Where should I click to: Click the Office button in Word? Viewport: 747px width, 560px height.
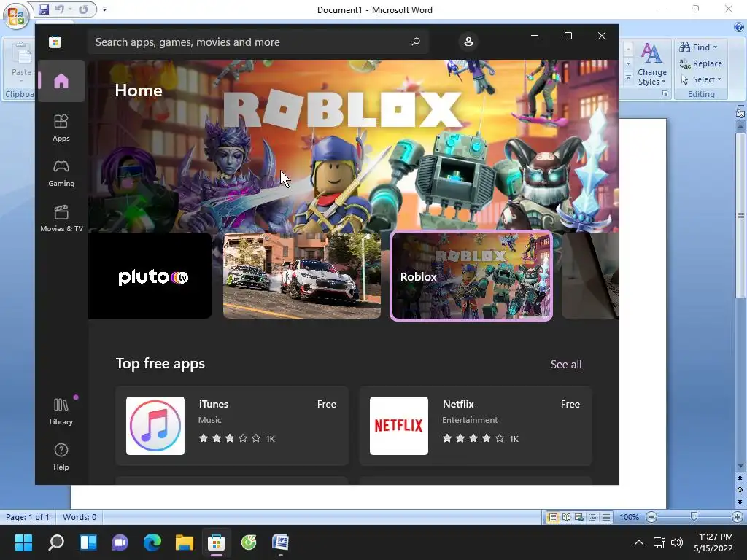pyautogui.click(x=16, y=16)
